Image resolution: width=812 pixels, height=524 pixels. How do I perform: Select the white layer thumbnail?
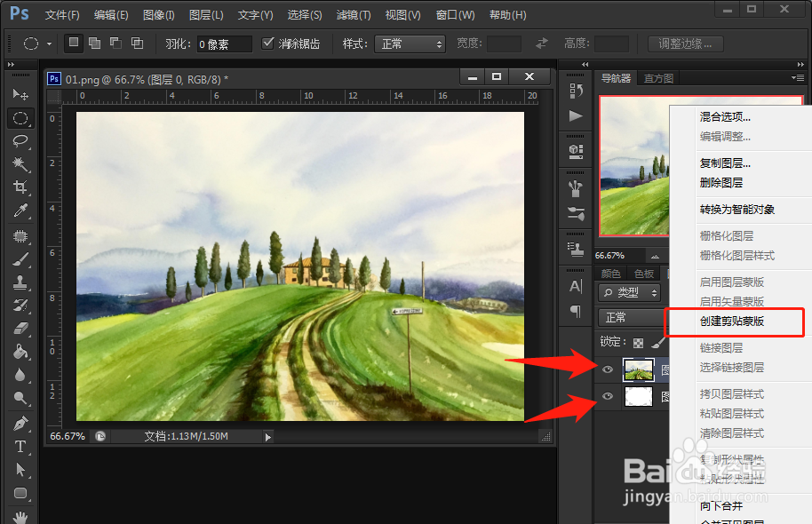coord(639,397)
